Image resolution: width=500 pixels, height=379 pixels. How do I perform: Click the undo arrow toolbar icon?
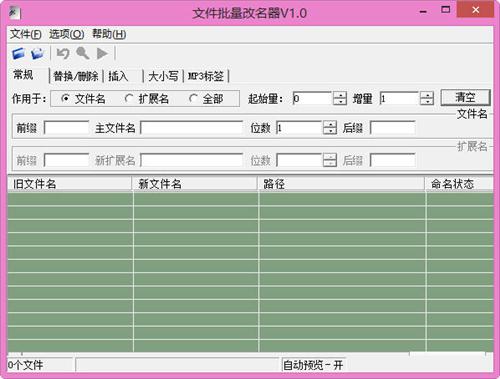coord(63,53)
